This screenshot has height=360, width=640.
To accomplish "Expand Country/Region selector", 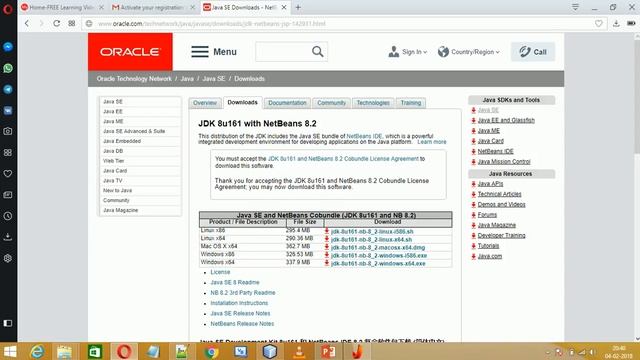I will pos(469,52).
